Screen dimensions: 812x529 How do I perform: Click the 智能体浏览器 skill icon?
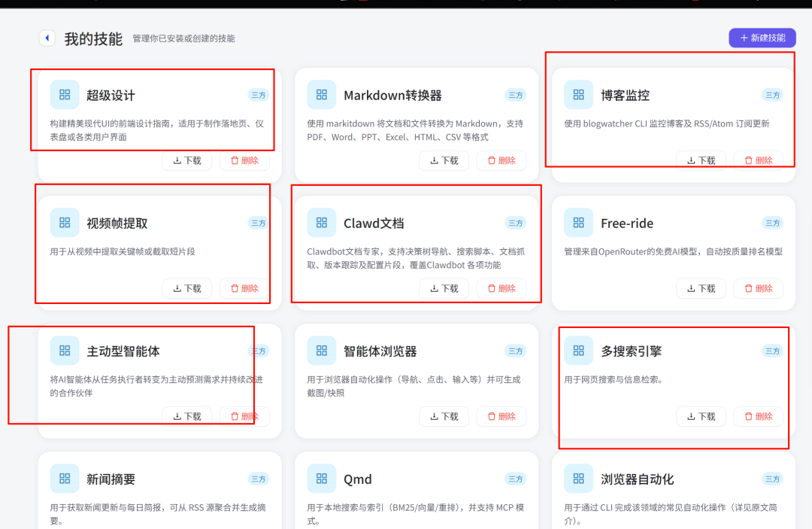pos(322,350)
